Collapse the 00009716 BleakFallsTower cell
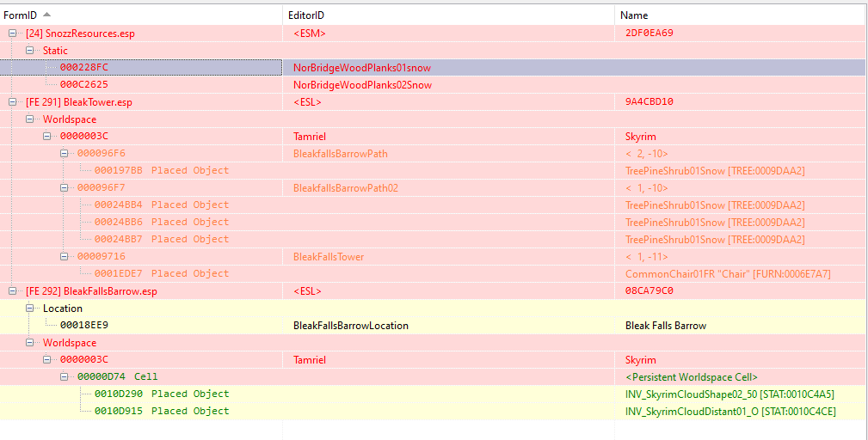868x440 pixels. (65, 256)
